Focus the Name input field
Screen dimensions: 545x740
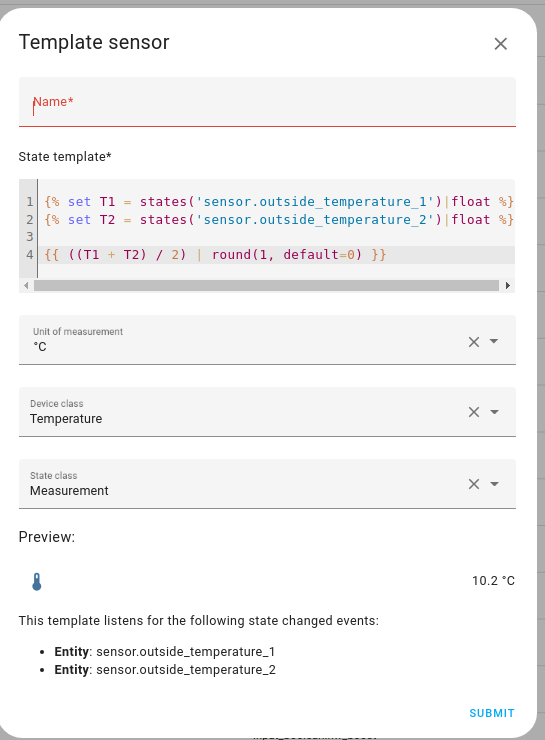(x=267, y=102)
